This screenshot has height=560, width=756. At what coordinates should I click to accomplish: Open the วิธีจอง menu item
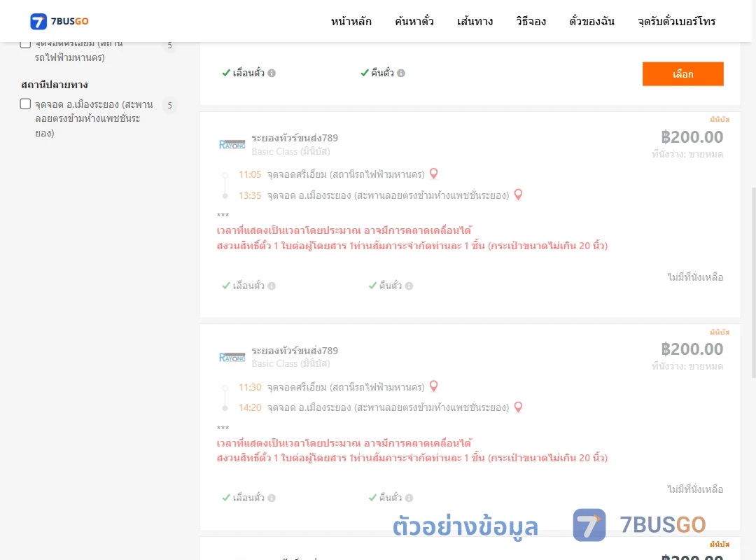pos(531,21)
